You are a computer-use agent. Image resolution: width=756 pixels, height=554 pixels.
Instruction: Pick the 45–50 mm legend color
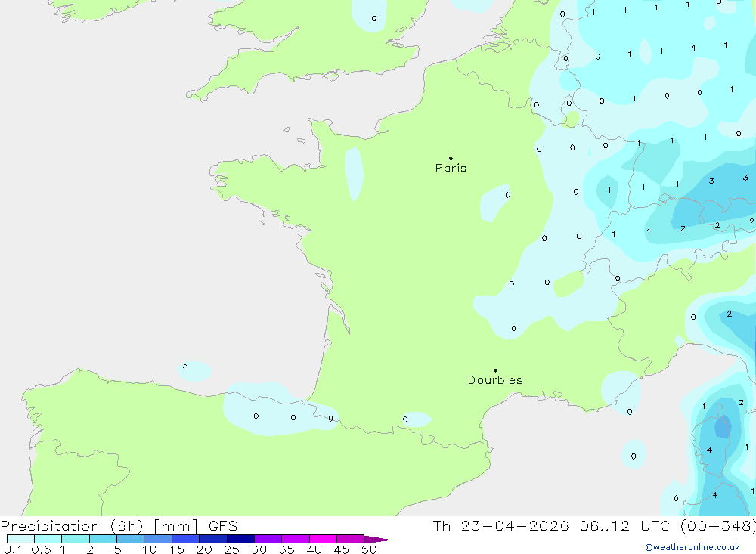click(350, 539)
